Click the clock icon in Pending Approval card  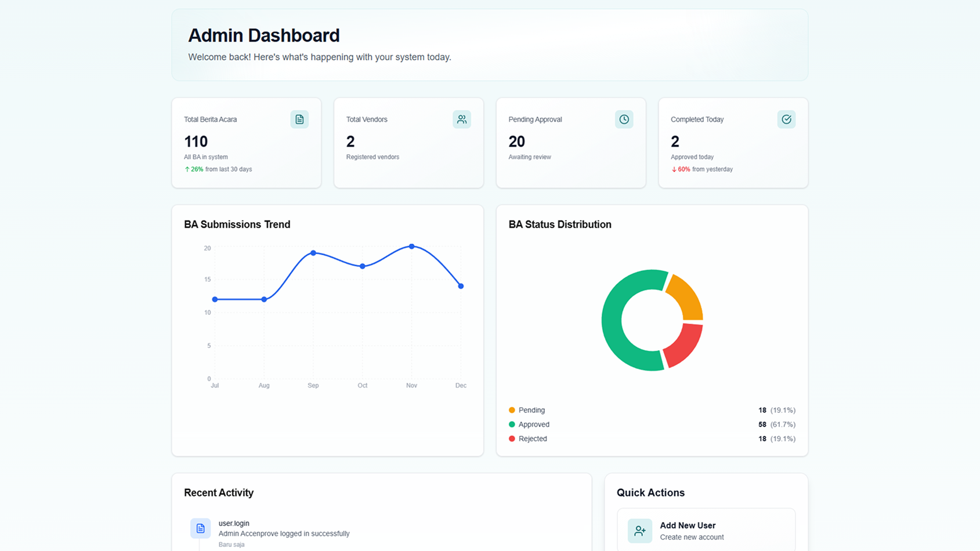pos(624,119)
